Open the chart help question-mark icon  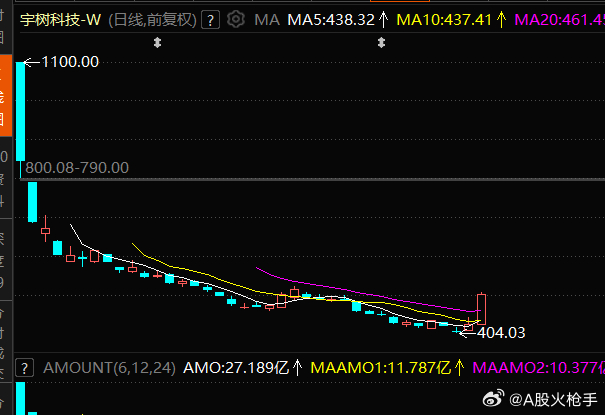tap(211, 20)
